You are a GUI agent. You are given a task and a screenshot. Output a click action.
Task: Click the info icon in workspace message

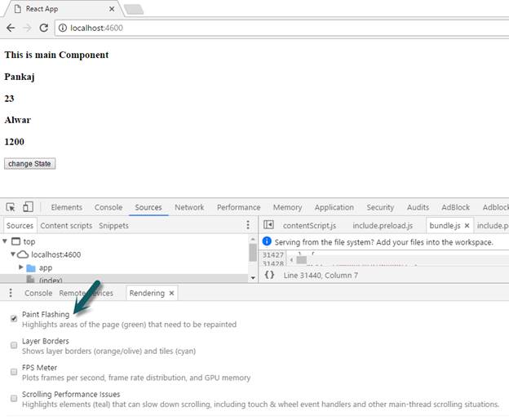coord(267,241)
